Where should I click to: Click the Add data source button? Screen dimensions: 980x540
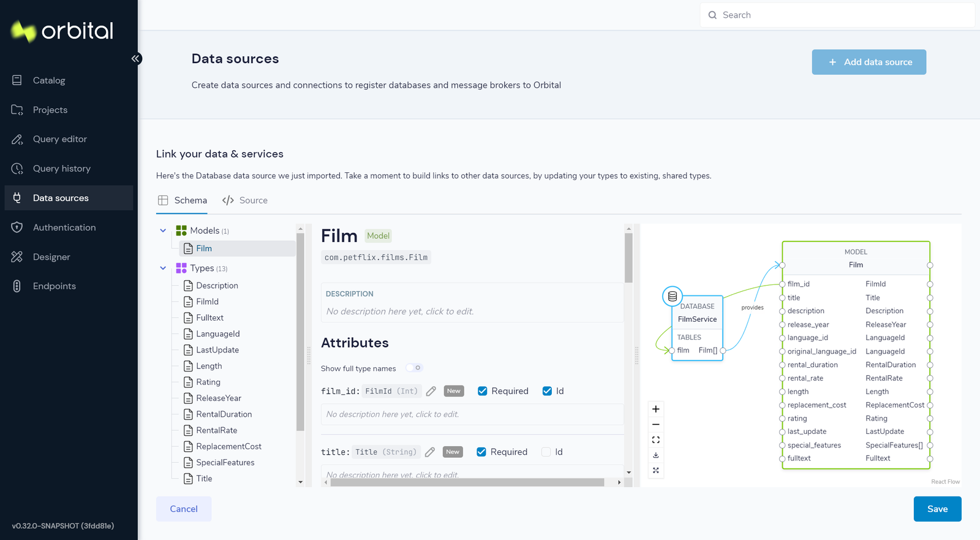(869, 62)
